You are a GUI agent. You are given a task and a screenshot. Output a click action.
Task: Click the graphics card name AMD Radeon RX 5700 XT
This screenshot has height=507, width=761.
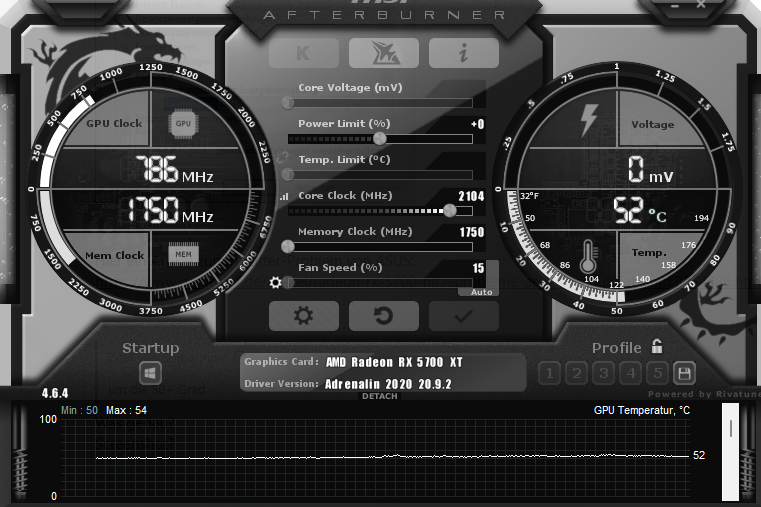point(394,362)
